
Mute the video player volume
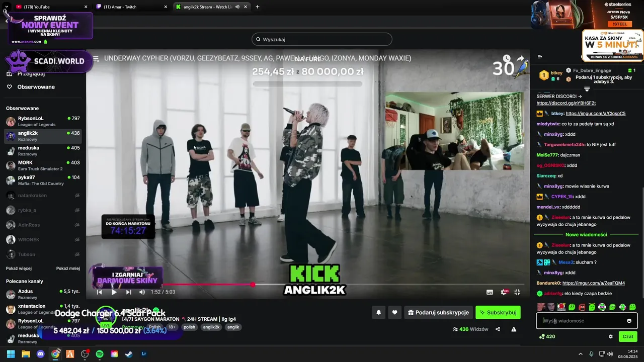coord(142,292)
